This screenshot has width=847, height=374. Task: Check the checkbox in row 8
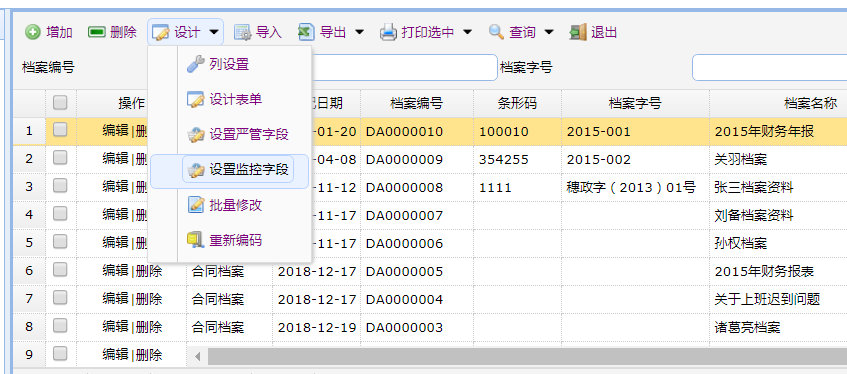pos(60,325)
